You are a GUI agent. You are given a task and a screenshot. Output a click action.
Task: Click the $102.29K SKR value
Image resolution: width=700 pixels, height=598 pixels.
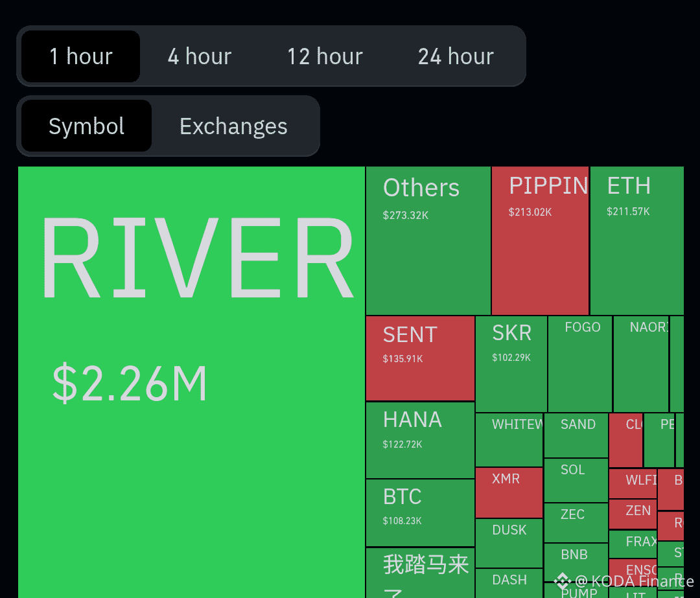coord(511,358)
